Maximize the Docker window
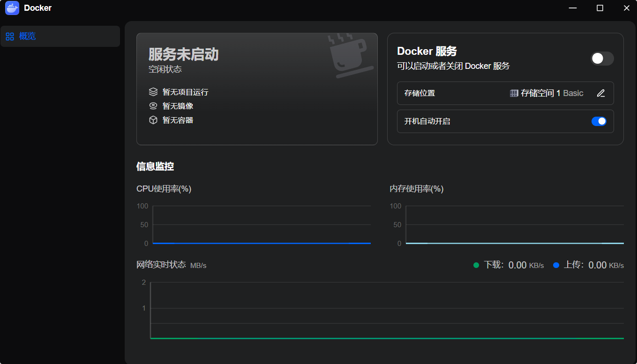 tap(600, 8)
